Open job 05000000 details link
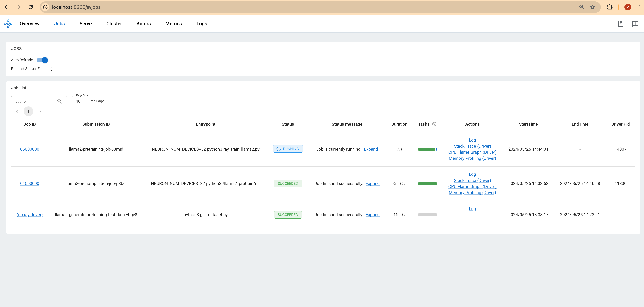The width and height of the screenshot is (644, 307). click(30, 149)
